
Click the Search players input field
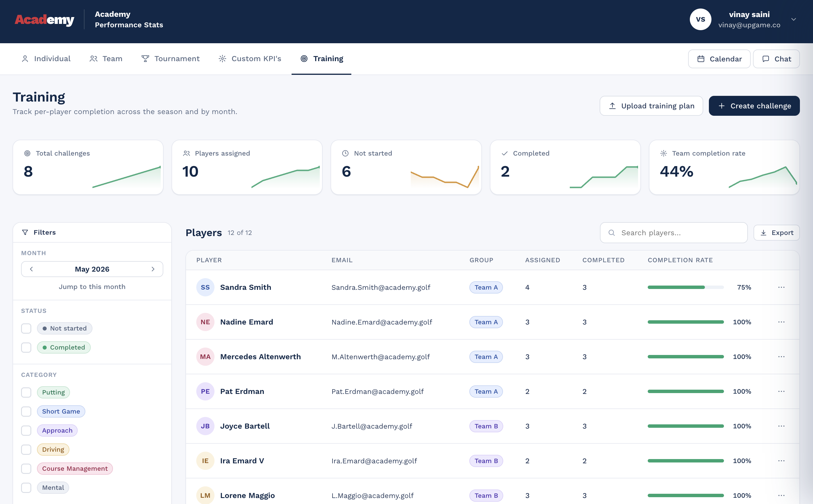pyautogui.click(x=673, y=233)
